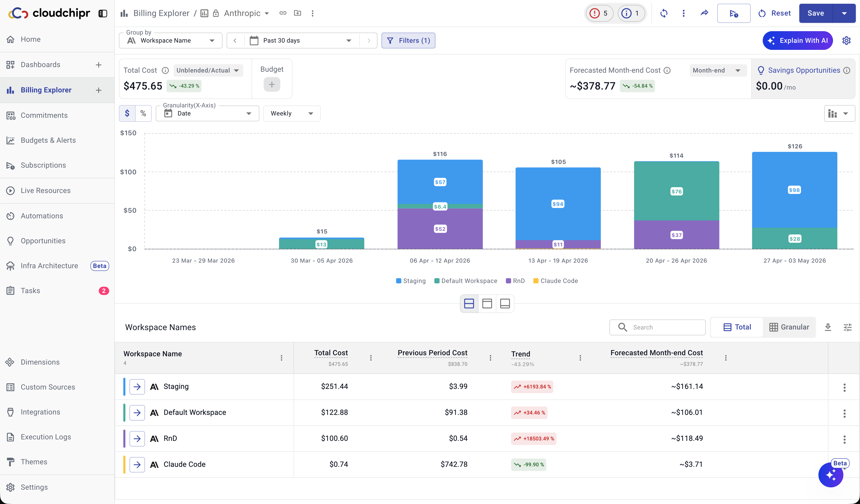Screen dimensions: 860x504
Task: Expand the Weekly granularity dropdown
Action: coord(292,114)
